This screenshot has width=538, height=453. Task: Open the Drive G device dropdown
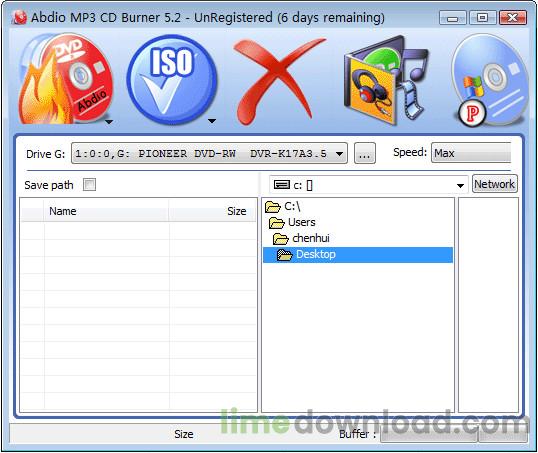[x=209, y=153]
